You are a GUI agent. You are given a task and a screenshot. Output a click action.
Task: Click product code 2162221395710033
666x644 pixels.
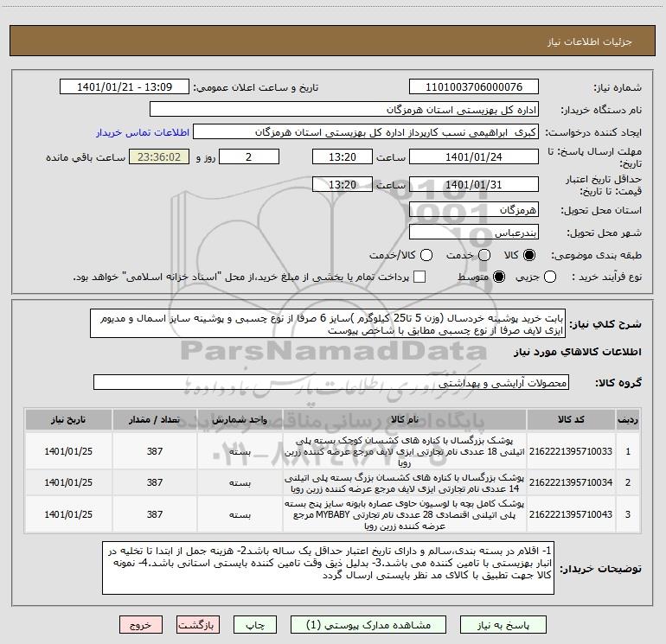click(571, 451)
